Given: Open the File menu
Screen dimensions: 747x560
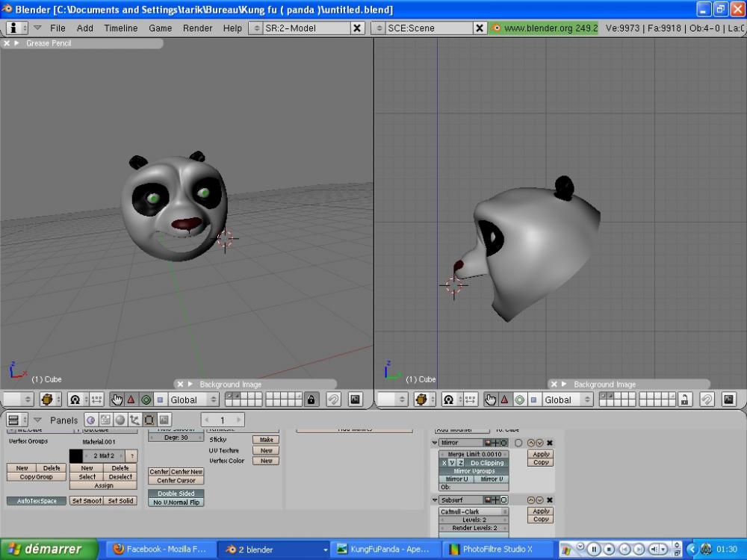Looking at the screenshot, I should pyautogui.click(x=58, y=28).
